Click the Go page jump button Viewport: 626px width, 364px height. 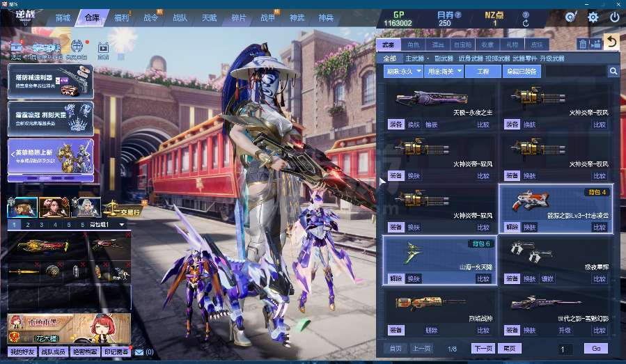tap(595, 349)
